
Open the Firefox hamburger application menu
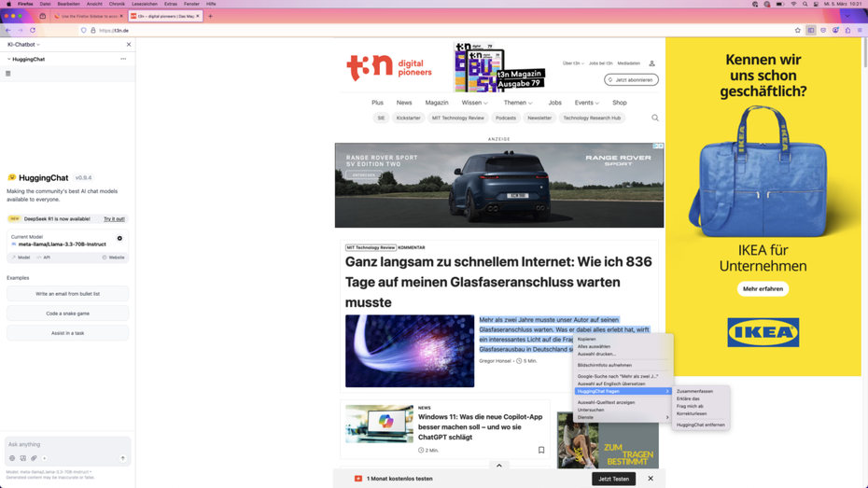(x=860, y=31)
